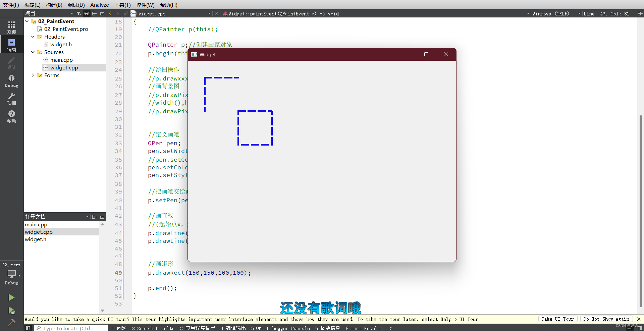Go back in editor navigation history

(110, 13)
